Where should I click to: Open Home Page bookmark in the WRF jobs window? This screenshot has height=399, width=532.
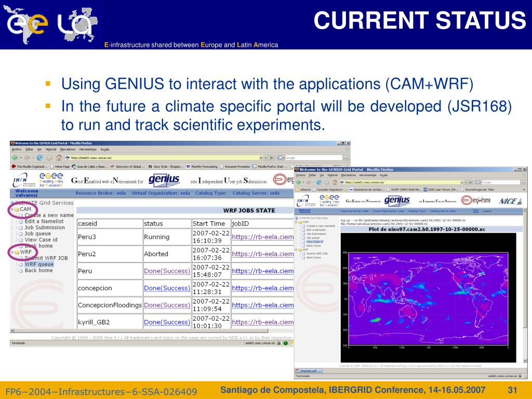pyautogui.click(x=60, y=167)
